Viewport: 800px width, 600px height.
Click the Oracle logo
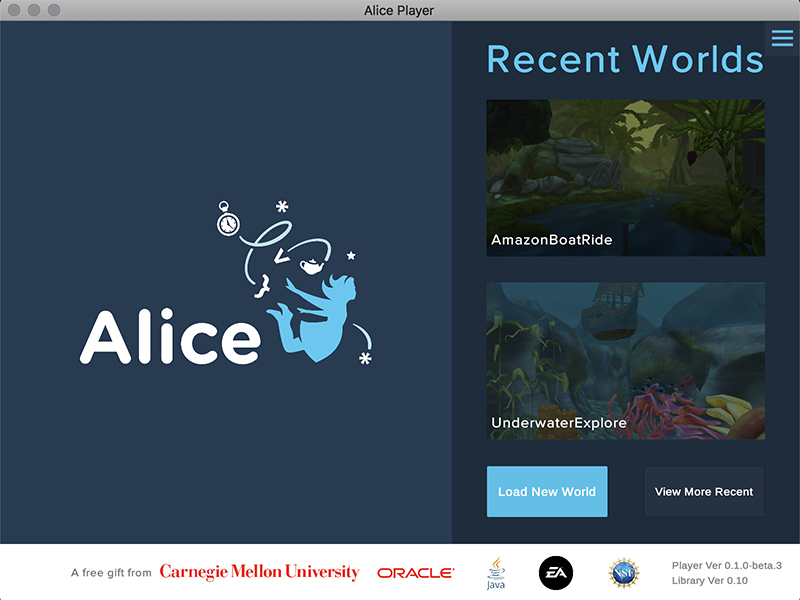pyautogui.click(x=416, y=573)
